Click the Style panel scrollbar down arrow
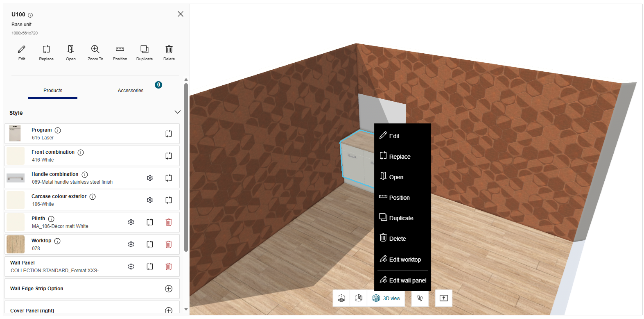644x319 pixels. (186, 309)
